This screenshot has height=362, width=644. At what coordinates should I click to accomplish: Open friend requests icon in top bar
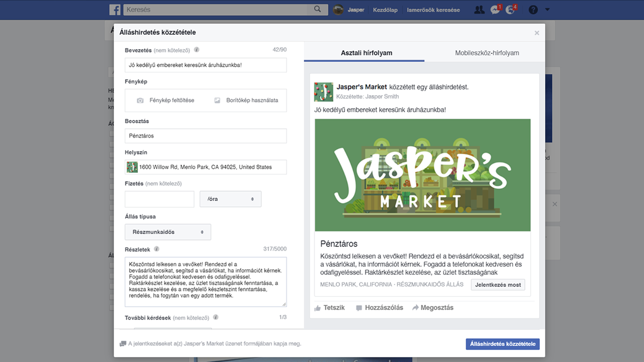click(x=479, y=10)
